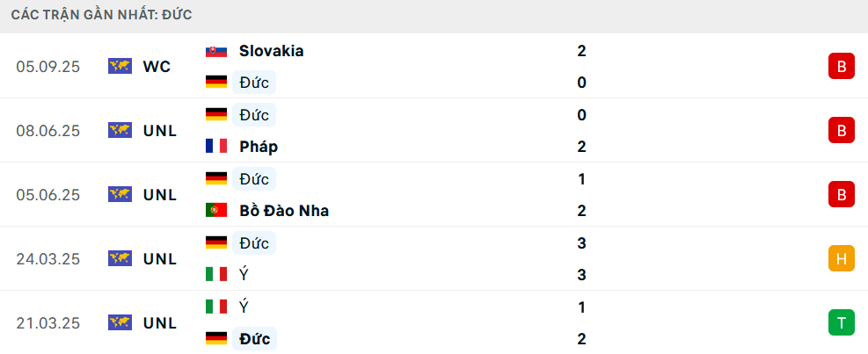868x354 pixels.
Task: Open the Slovakia team link
Action: click(x=271, y=51)
